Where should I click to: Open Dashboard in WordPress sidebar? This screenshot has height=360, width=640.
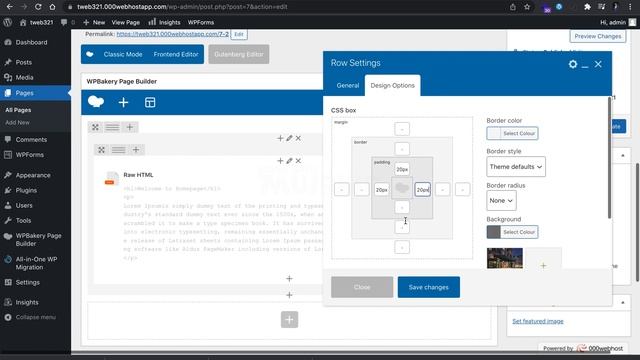pyautogui.click(x=31, y=42)
